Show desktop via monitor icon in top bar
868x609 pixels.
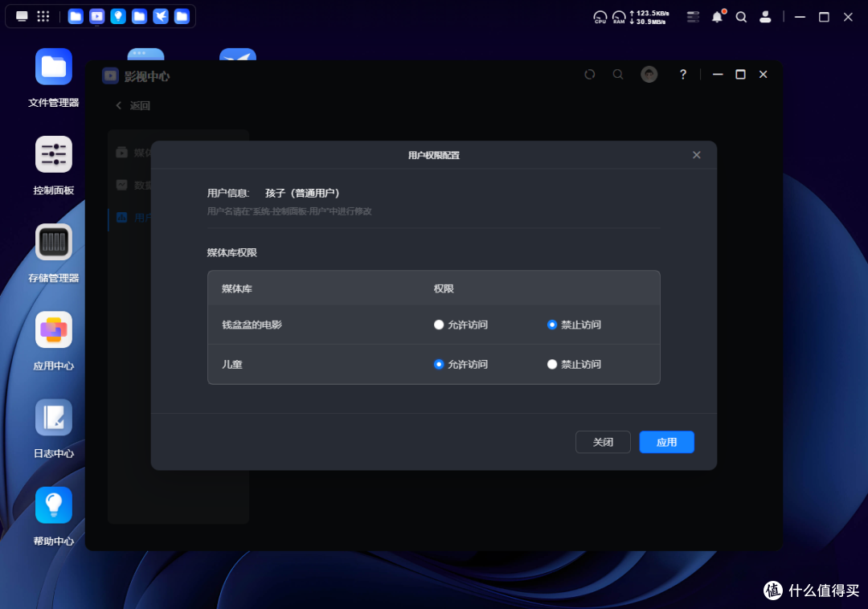(x=23, y=16)
